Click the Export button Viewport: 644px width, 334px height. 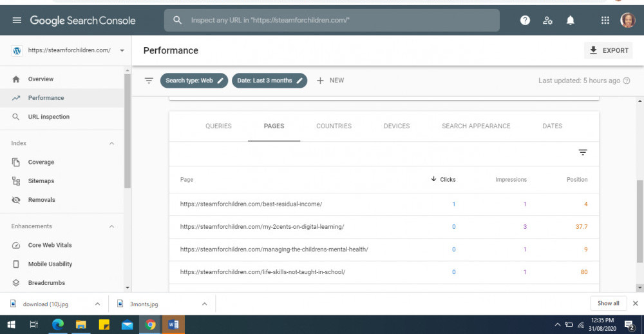tap(609, 50)
